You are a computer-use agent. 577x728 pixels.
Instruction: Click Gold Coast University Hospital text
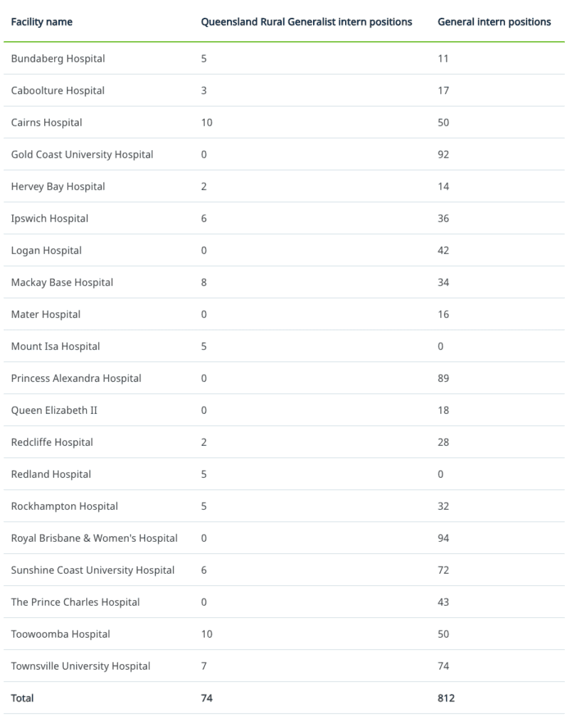(82, 154)
